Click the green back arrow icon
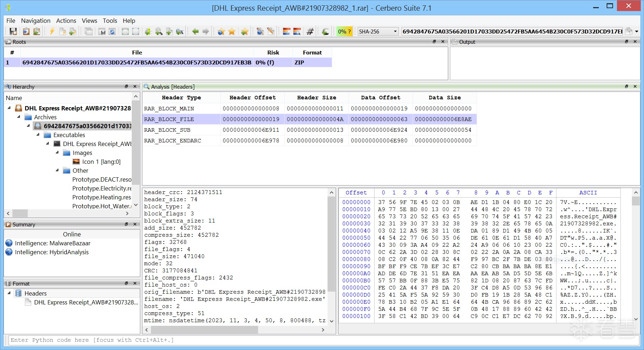Viewport: 644px width, 350px height. coord(195,32)
